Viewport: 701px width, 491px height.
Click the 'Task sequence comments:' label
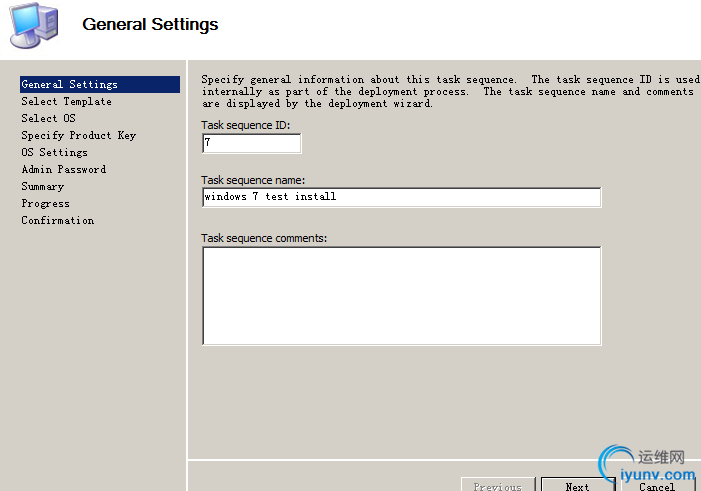[x=264, y=238]
